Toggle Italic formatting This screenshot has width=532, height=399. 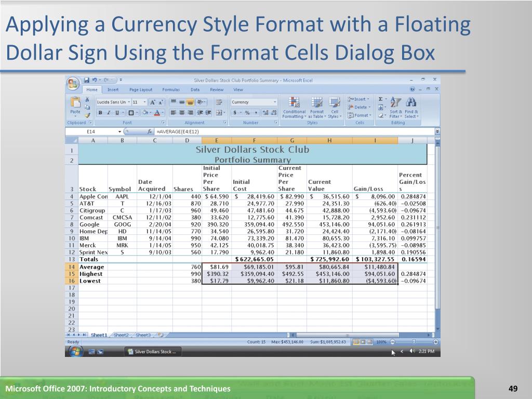109,113
